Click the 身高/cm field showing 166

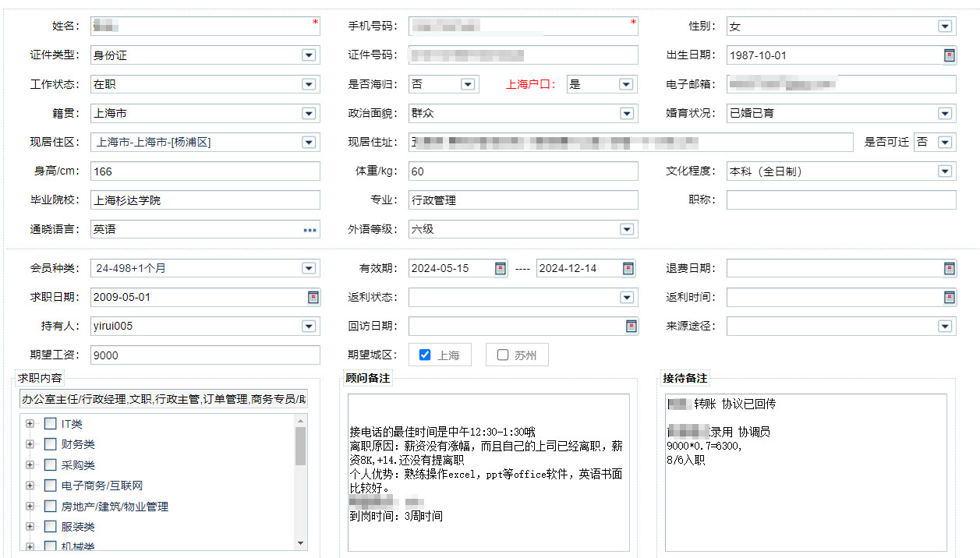[205, 171]
